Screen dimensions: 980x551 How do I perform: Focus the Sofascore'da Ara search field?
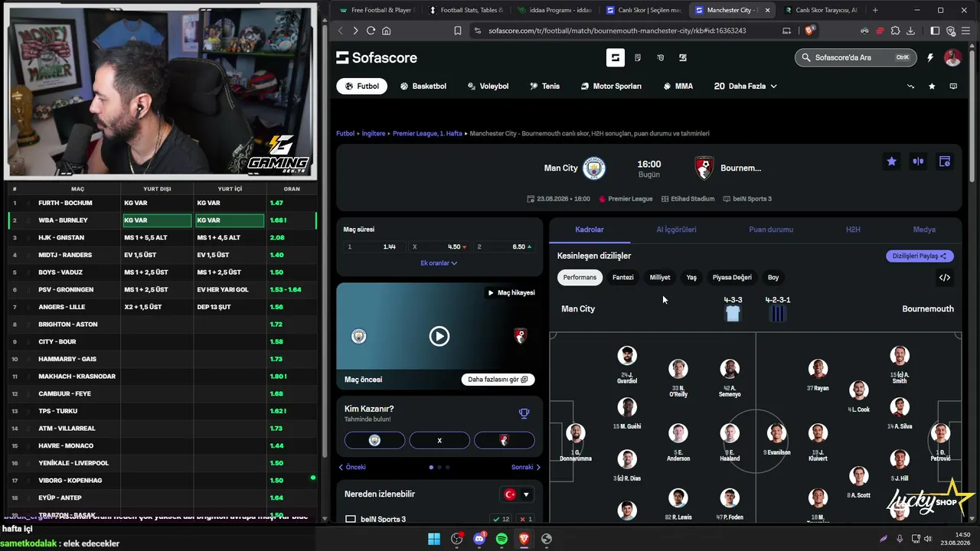click(855, 57)
